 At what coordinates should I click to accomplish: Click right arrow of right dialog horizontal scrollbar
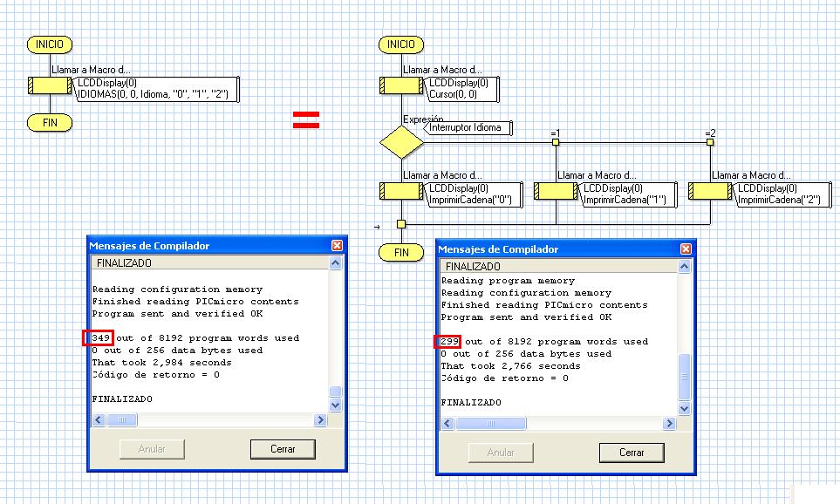coord(669,424)
